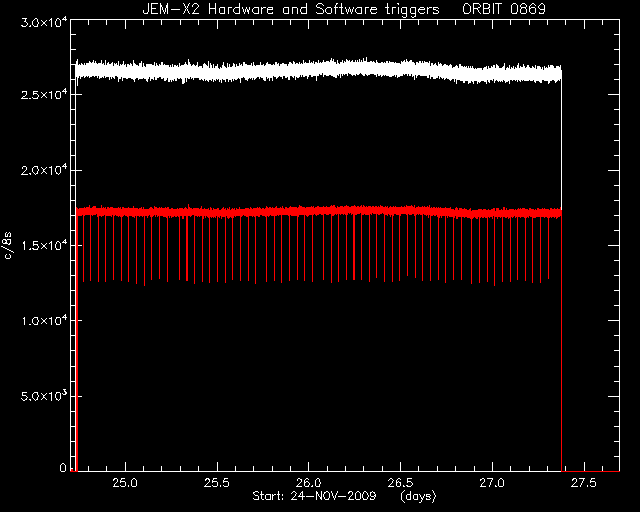This screenshot has height=512, width=640.
Task: Click the white hardware trigger curve
Action: pyautogui.click(x=318, y=70)
